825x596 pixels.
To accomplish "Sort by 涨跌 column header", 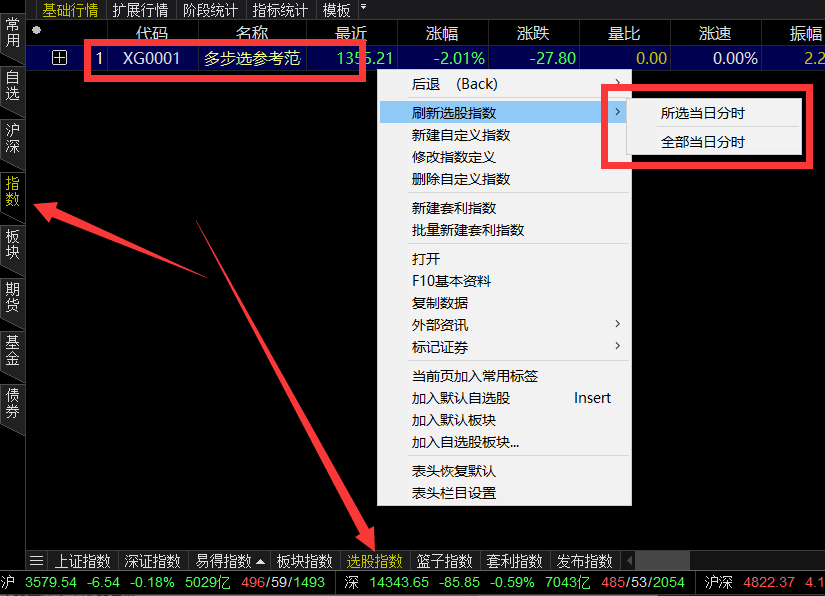I will coord(533,33).
